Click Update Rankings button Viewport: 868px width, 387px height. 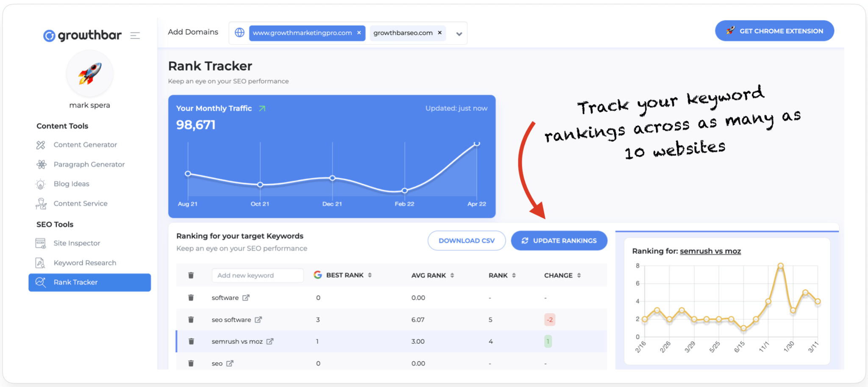point(559,240)
